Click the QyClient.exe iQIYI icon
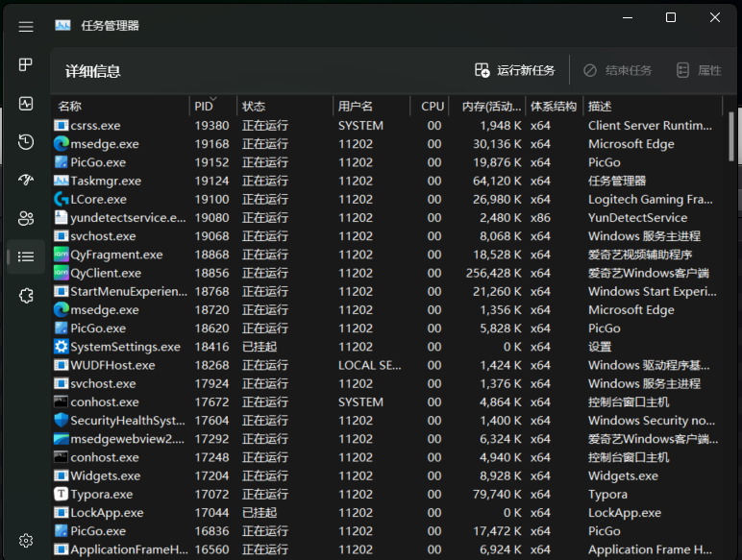The image size is (742, 560). coord(62,273)
